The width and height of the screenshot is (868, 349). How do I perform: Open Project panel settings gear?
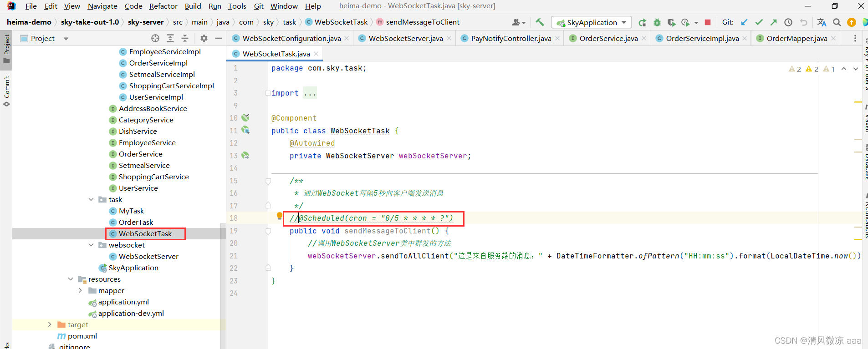[204, 38]
